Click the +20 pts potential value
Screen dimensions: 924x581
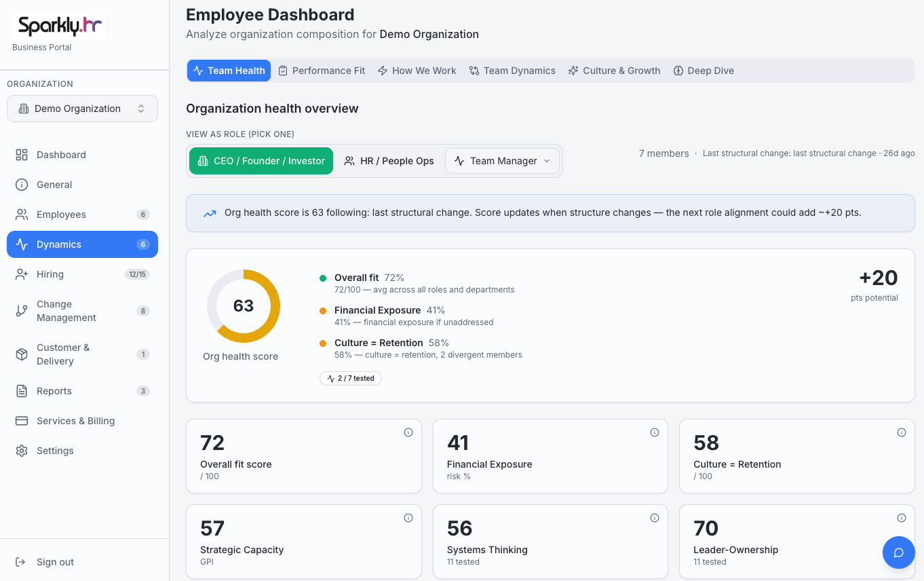(879, 278)
